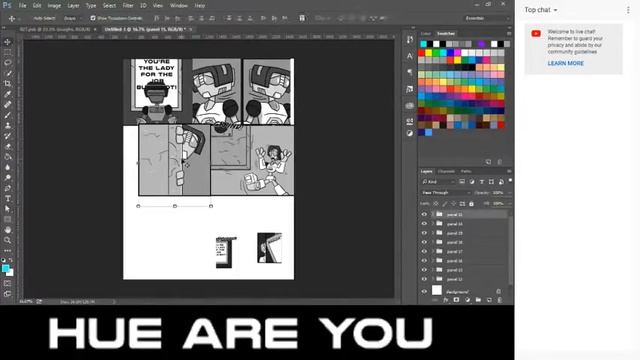Change the screen mode button
640x360 pixels.
click(7, 293)
